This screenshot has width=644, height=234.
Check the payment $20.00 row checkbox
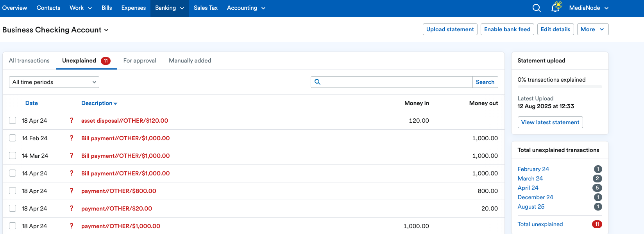click(x=13, y=208)
